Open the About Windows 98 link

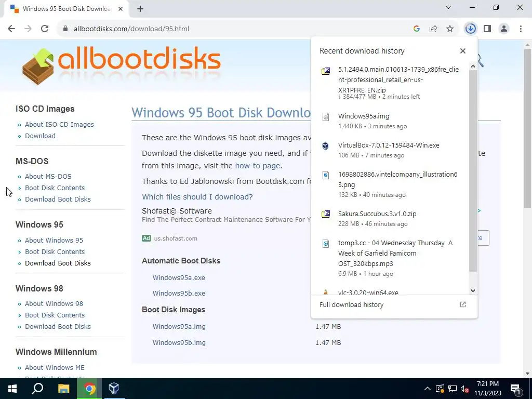pos(54,303)
